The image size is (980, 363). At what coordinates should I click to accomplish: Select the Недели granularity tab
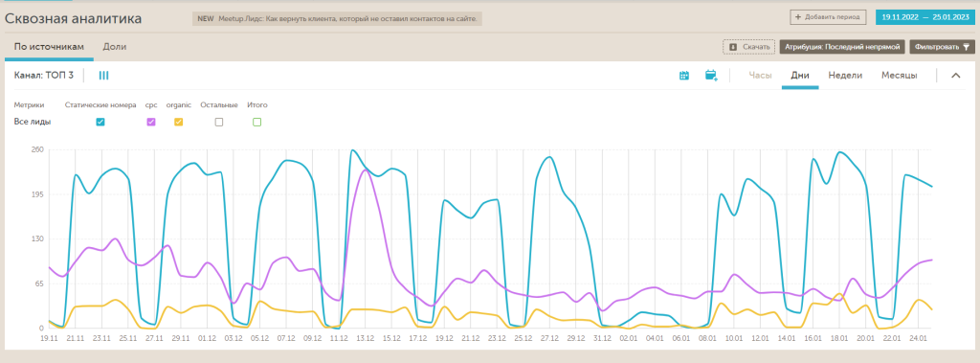tap(845, 76)
